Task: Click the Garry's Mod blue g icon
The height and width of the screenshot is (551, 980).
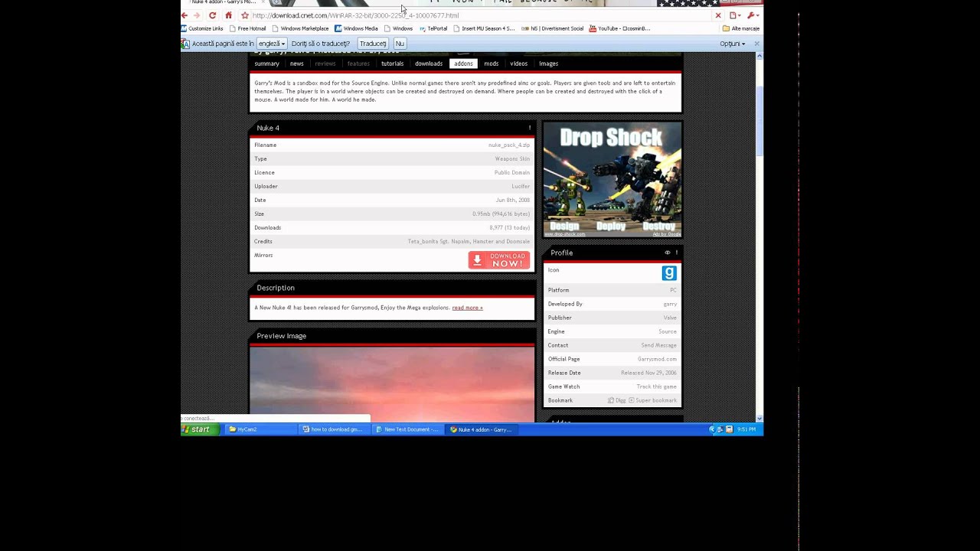Action: pyautogui.click(x=669, y=272)
